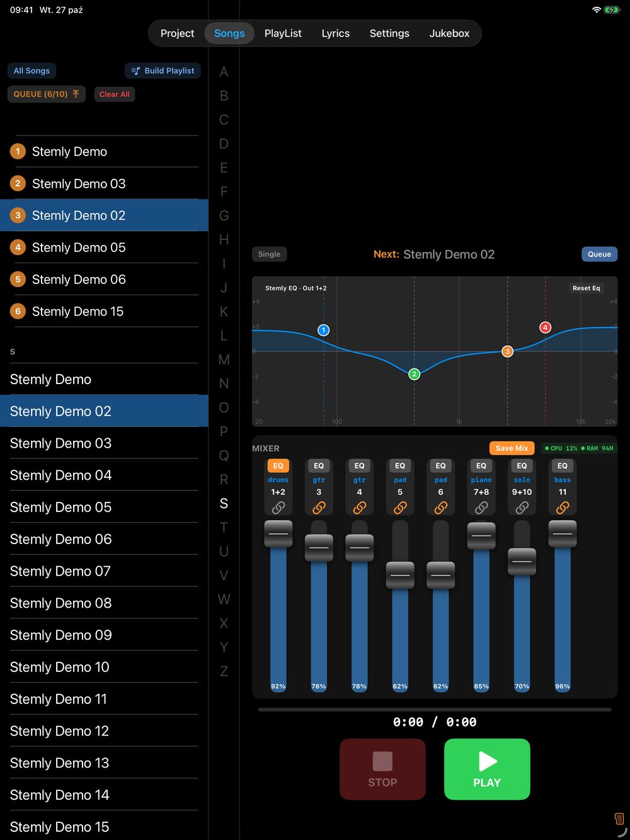Save the current mix
This screenshot has height=840, width=630.
point(512,448)
